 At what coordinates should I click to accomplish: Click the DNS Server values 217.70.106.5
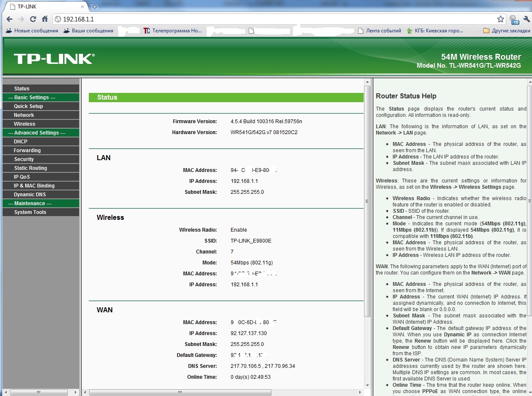pos(263,366)
